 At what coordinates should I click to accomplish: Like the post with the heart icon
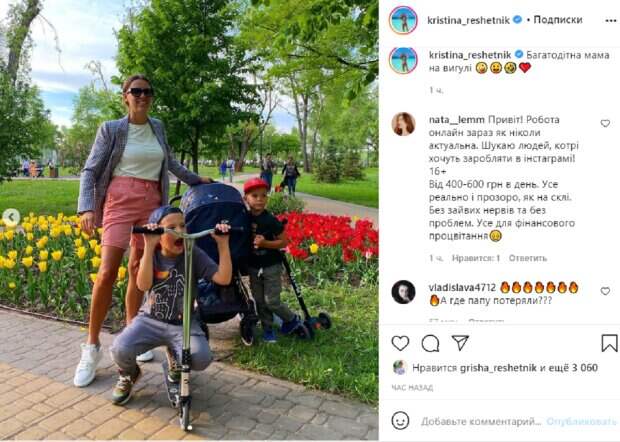click(400, 343)
